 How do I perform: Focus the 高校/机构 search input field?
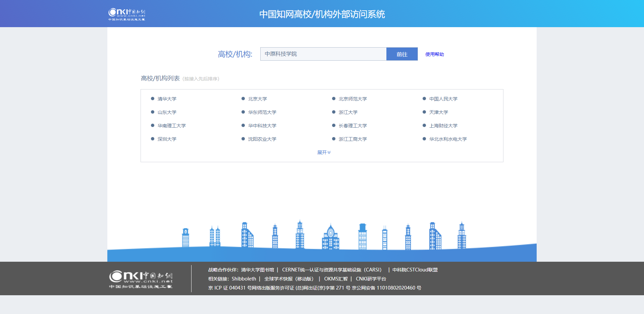click(323, 54)
